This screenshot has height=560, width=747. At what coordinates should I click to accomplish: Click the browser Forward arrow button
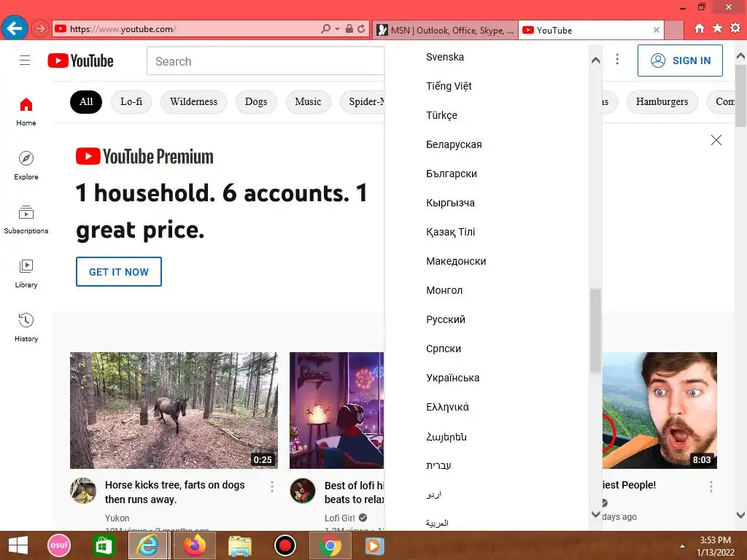coord(40,28)
